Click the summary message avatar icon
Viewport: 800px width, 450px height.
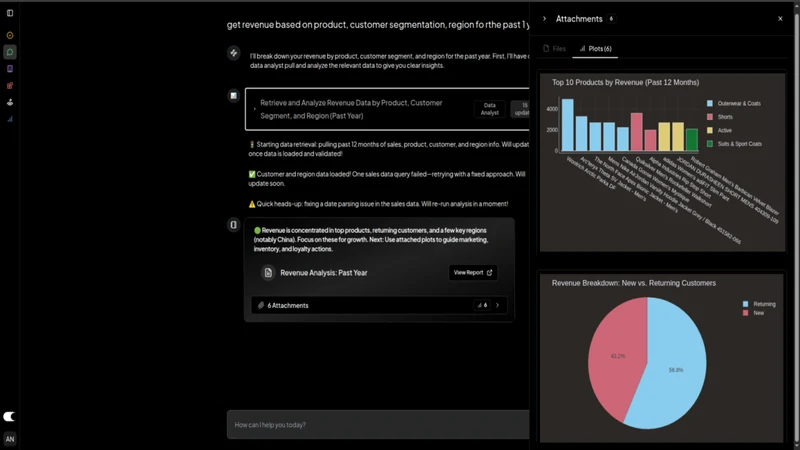pos(233,224)
